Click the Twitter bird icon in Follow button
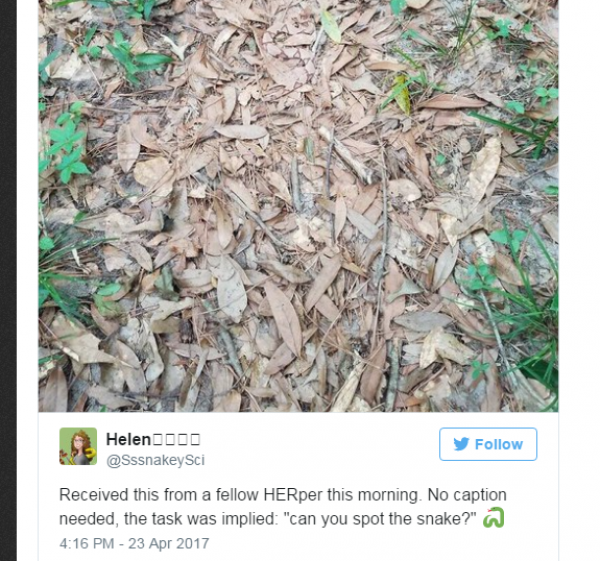The width and height of the screenshot is (600, 561). pos(462,444)
